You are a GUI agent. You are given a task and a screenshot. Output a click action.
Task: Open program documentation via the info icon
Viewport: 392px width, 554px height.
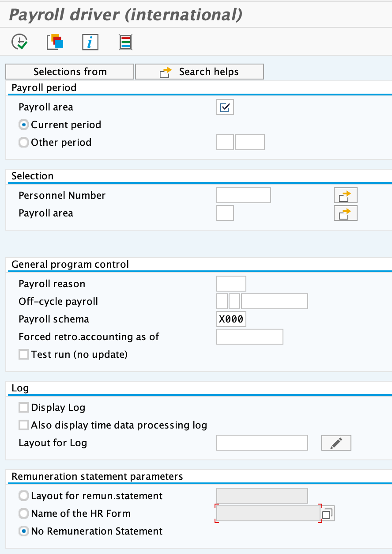(90, 42)
